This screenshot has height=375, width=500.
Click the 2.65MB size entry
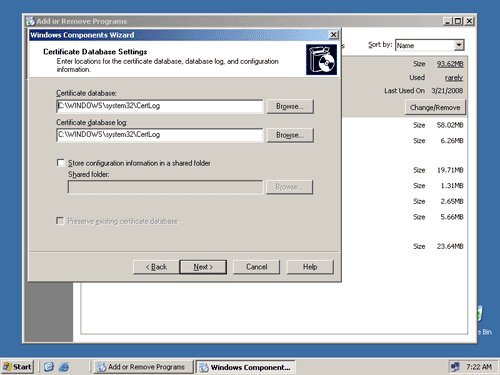tap(452, 201)
